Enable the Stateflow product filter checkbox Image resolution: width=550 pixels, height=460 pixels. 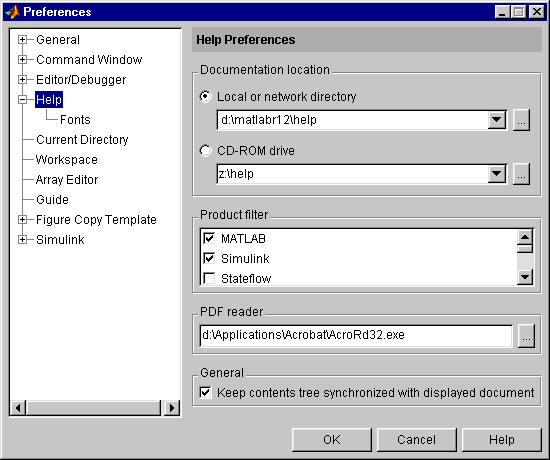(x=209, y=279)
